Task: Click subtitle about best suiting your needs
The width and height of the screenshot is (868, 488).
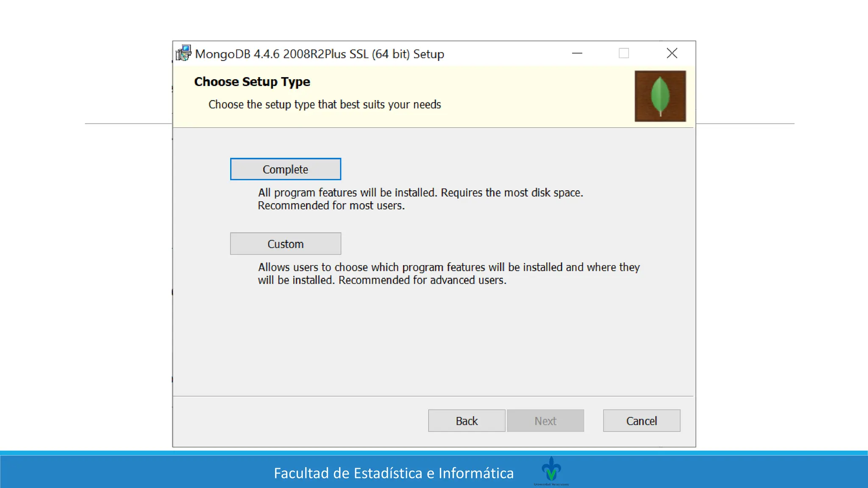Action: [324, 105]
